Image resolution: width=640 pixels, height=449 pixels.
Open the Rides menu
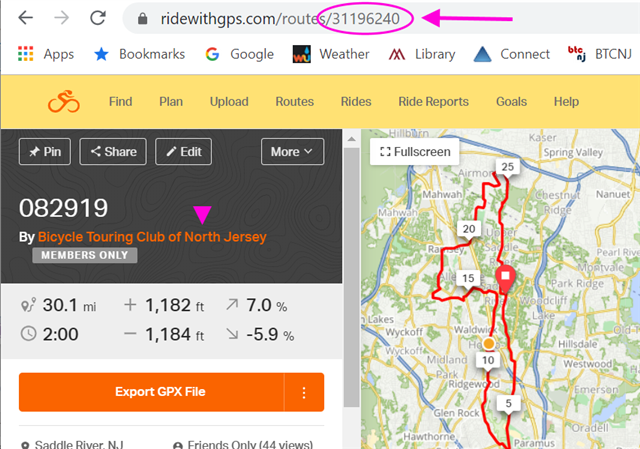[356, 101]
